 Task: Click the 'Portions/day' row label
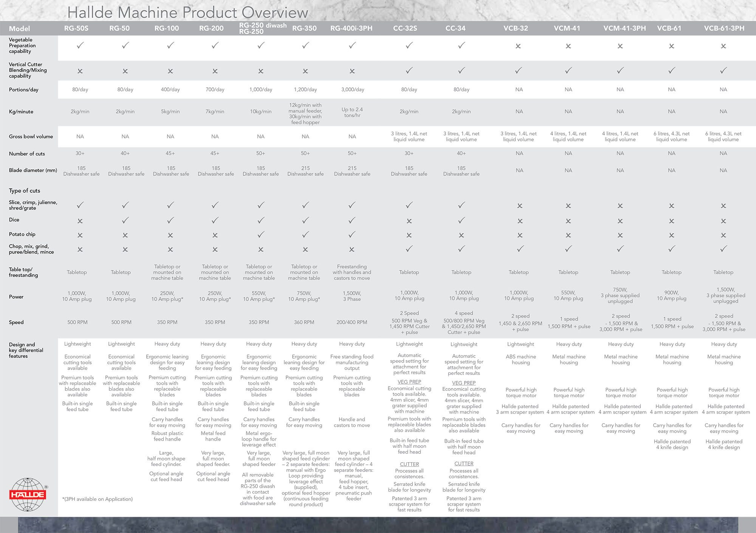coord(24,90)
